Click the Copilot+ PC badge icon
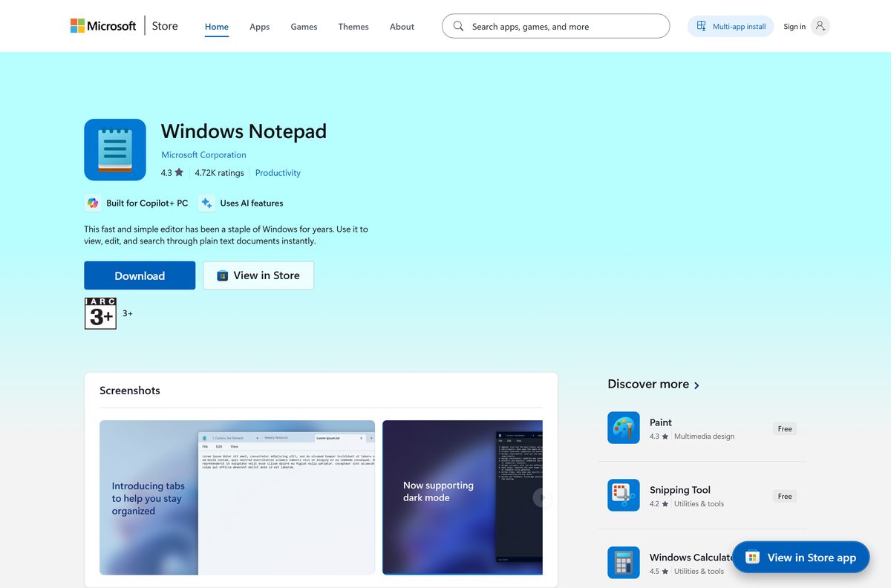891x588 pixels. 93,203
